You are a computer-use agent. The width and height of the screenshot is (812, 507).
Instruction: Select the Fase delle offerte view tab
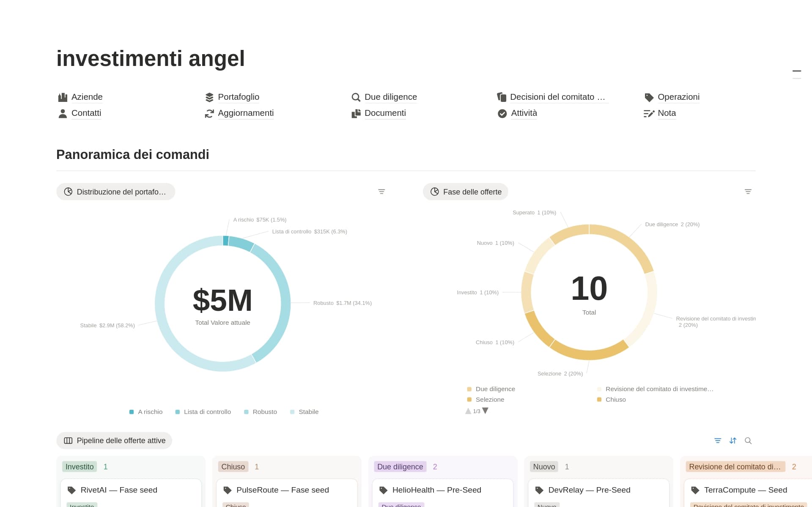[x=466, y=192]
